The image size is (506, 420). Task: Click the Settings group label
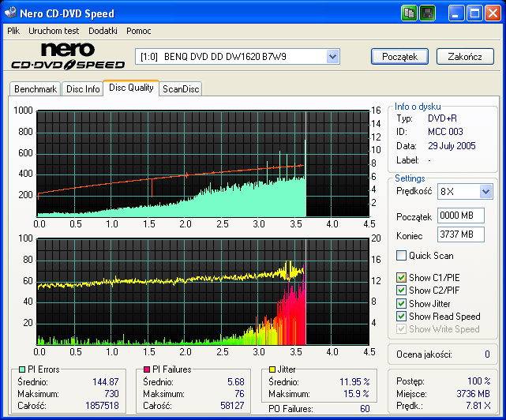410,178
